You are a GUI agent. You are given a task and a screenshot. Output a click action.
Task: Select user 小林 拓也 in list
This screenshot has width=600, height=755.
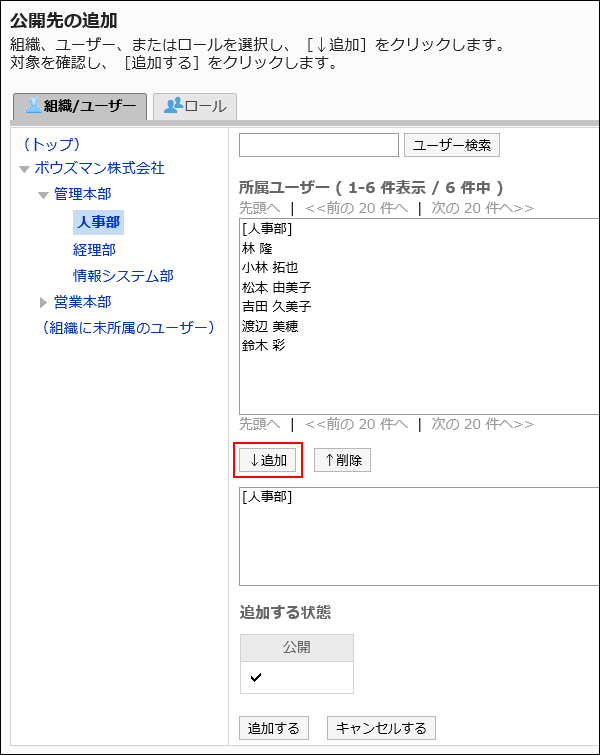(270, 267)
